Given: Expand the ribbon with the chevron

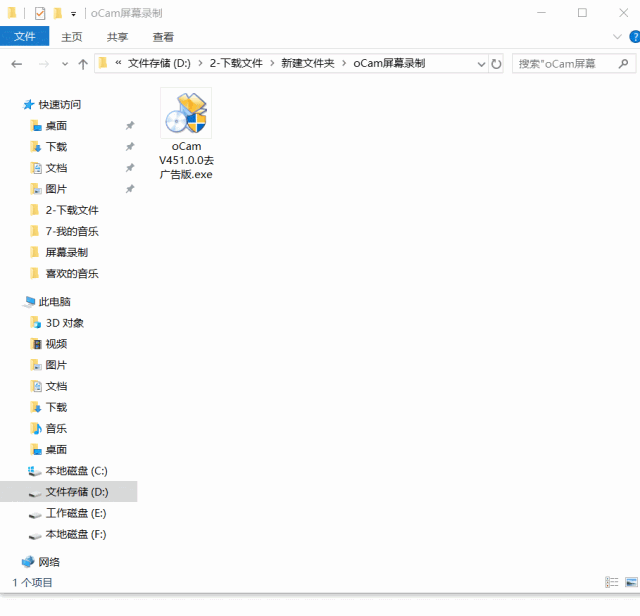Looking at the screenshot, I should [617, 37].
